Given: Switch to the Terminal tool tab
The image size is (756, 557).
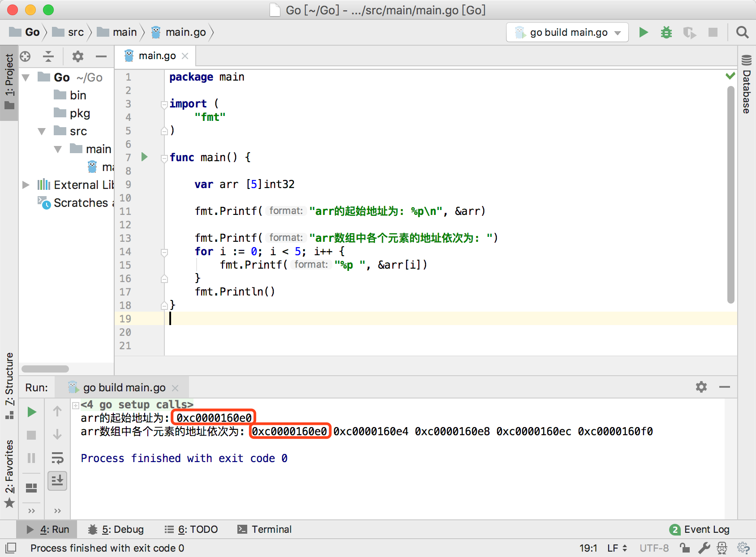Looking at the screenshot, I should pos(265,529).
